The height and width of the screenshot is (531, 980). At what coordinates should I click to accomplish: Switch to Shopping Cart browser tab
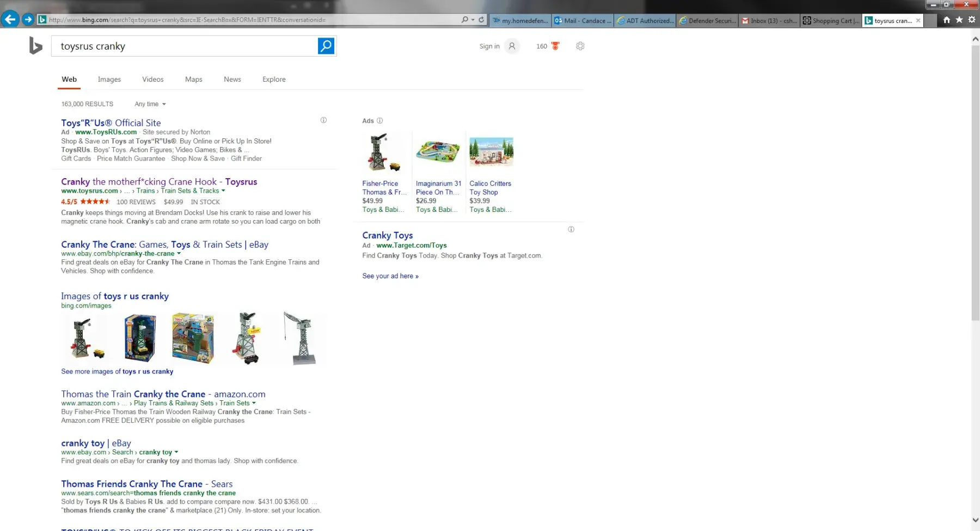[x=831, y=21]
